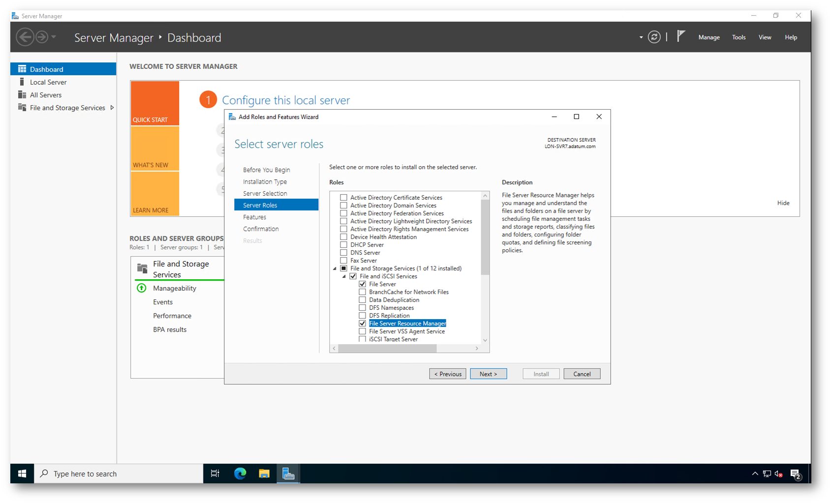Open Task View from the taskbar
Screen dimensions: 832x504
tap(215, 474)
